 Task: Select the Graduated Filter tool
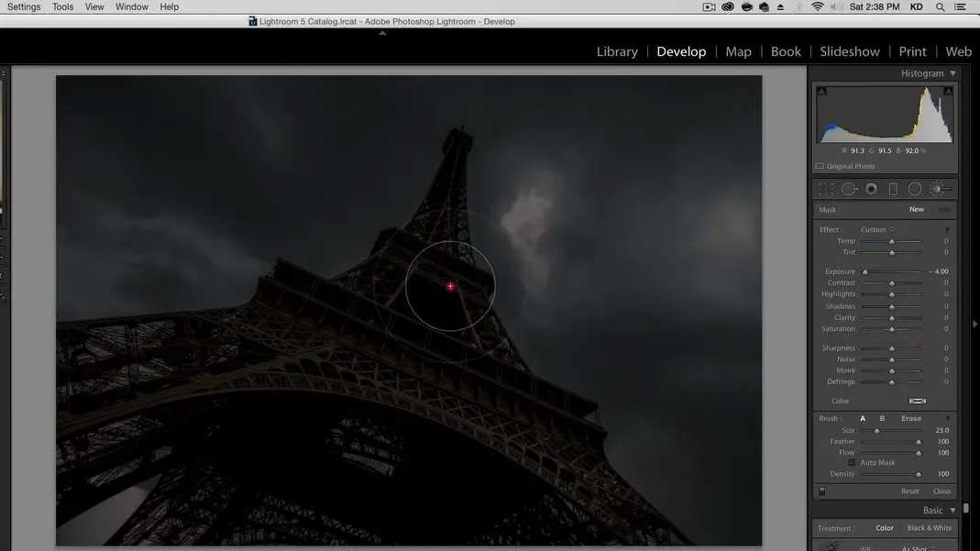pyautogui.click(x=893, y=189)
